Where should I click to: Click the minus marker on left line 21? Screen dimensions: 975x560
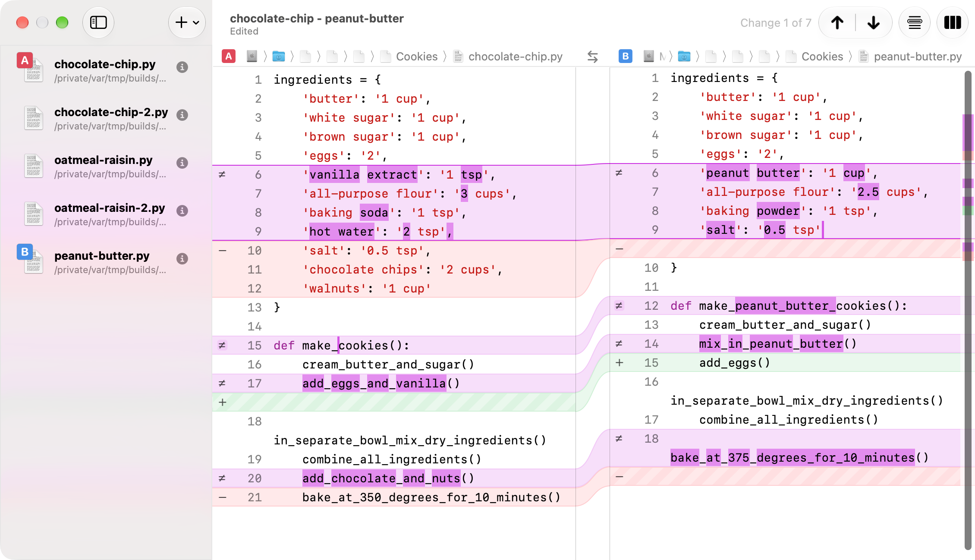[223, 497]
